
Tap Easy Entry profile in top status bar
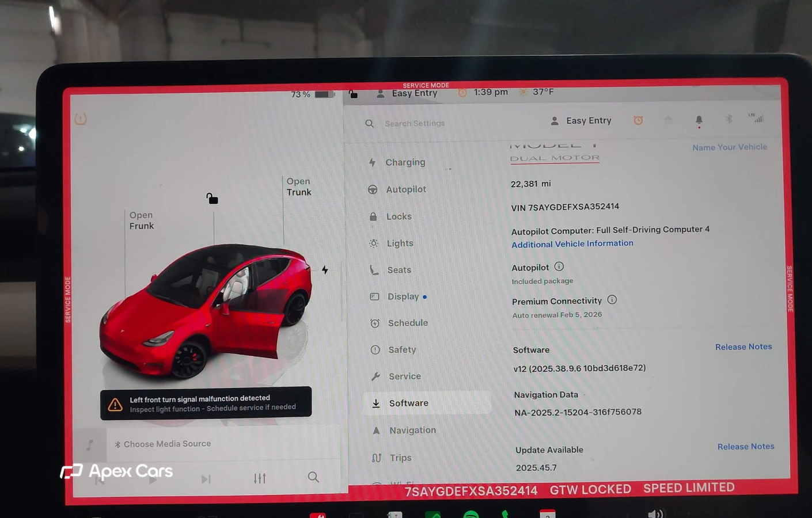tap(407, 93)
